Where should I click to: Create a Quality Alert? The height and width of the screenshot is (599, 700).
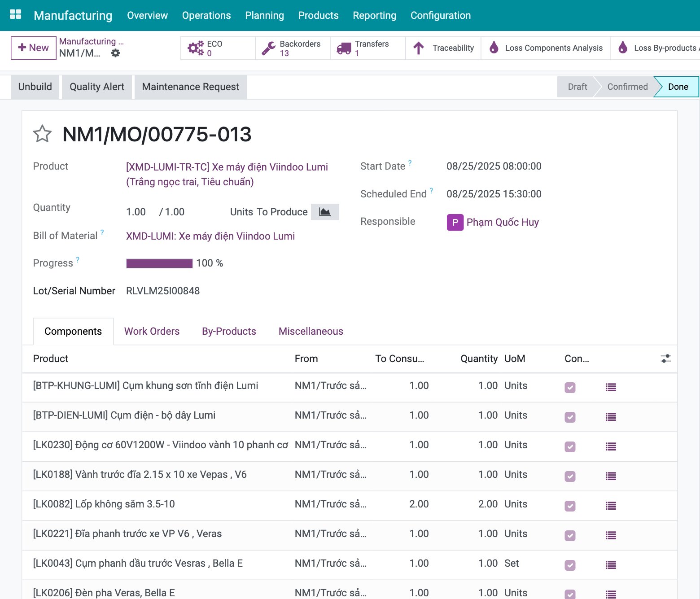[97, 87]
